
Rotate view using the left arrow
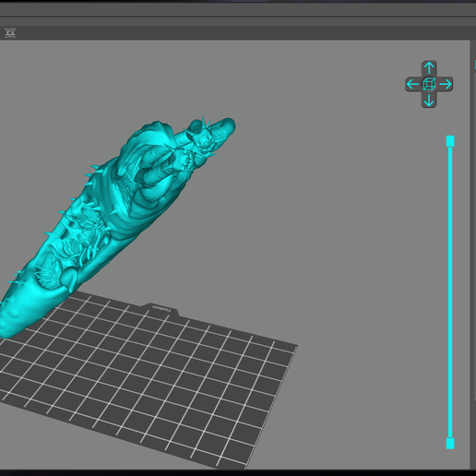point(412,84)
